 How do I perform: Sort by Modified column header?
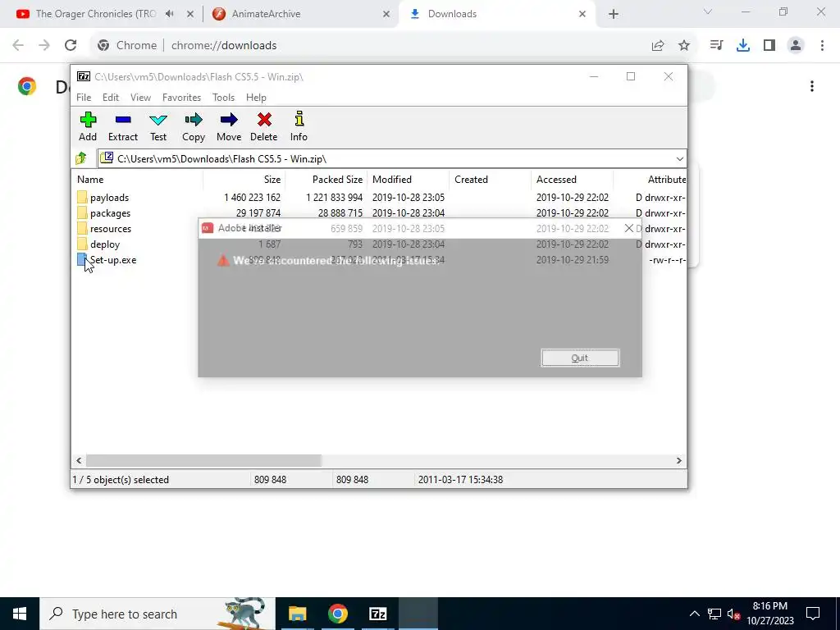[409, 180]
